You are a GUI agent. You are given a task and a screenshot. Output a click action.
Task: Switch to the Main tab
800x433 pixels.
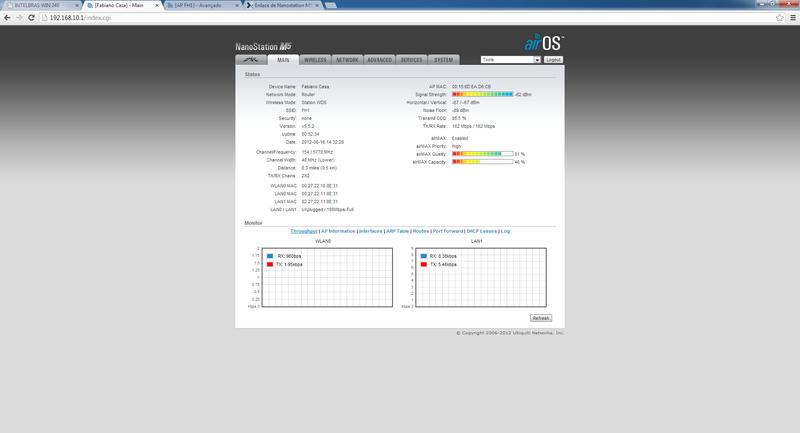(x=283, y=60)
